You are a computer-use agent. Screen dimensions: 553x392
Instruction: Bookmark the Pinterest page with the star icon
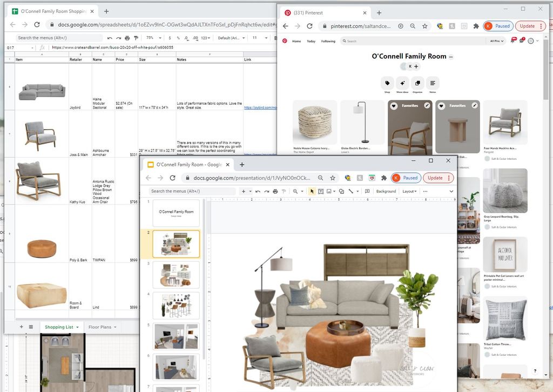point(424,26)
